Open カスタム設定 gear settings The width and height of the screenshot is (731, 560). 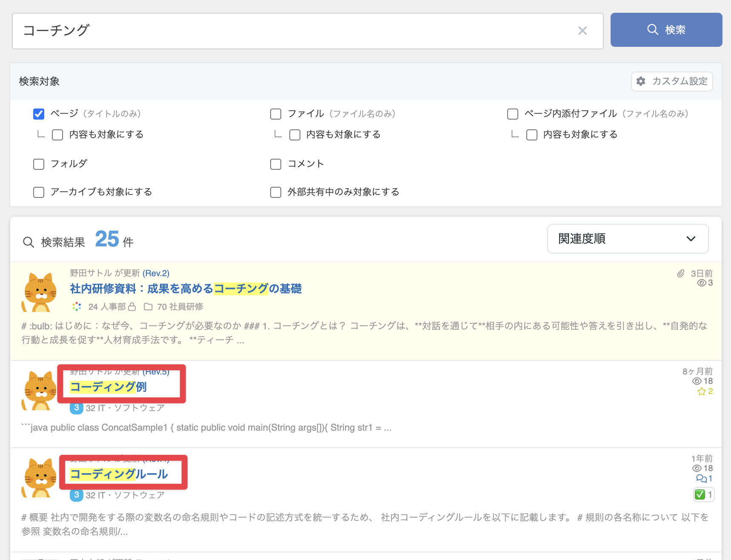[672, 81]
